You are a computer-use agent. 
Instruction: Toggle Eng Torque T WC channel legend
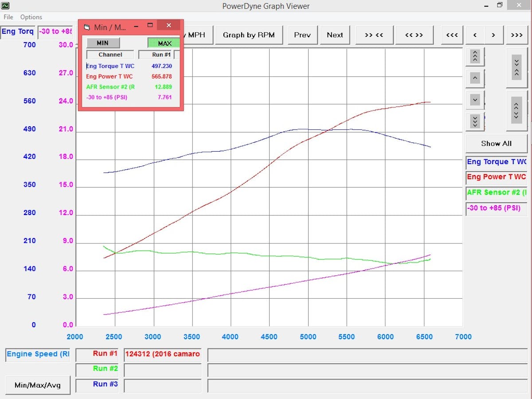(496, 162)
